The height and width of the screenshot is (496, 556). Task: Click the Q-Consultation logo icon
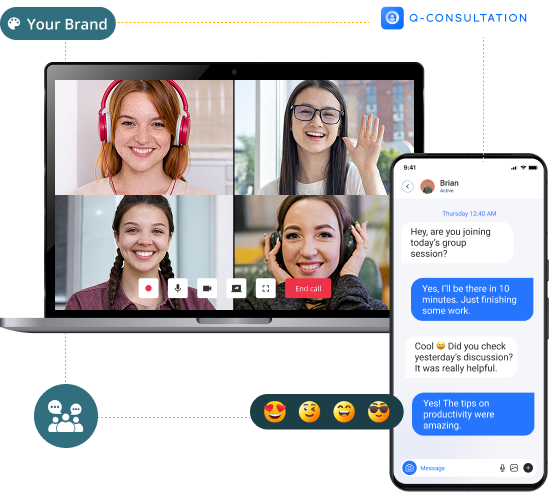393,18
